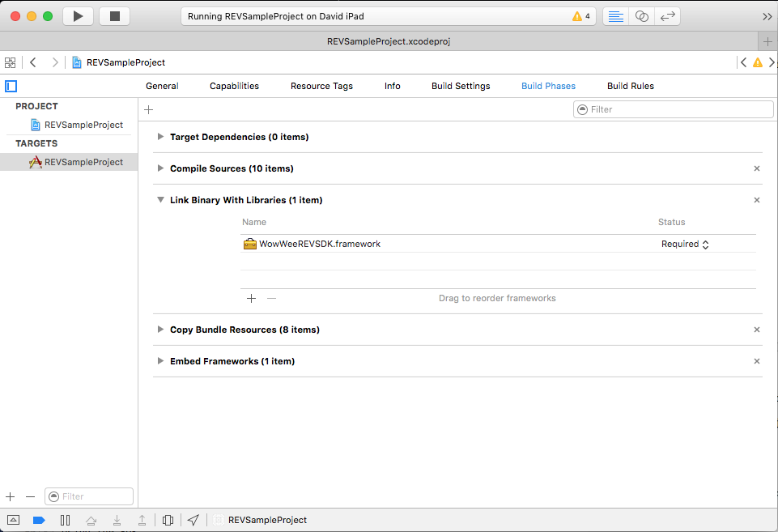Go back in the jump bar
The width and height of the screenshot is (778, 532).
pyautogui.click(x=33, y=62)
